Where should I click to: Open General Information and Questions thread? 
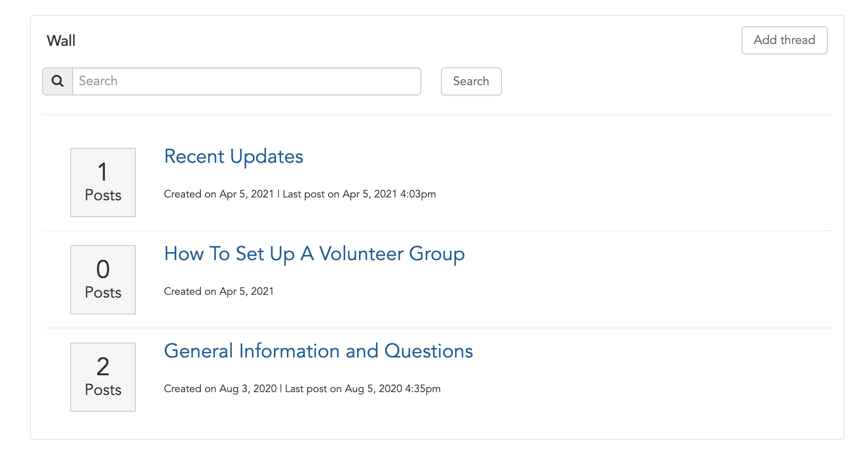pyautogui.click(x=318, y=351)
